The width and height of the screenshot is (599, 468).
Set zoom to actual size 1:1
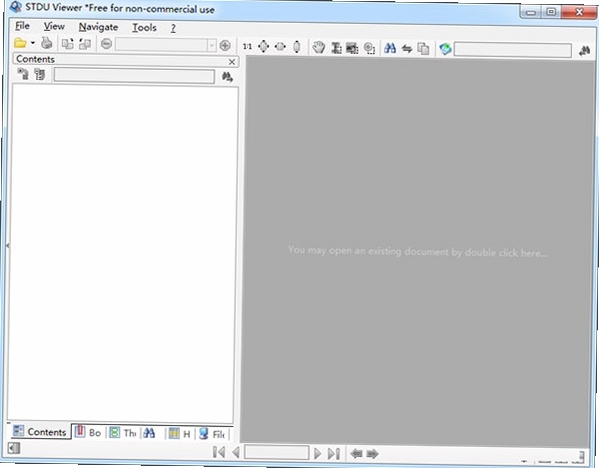point(247,47)
